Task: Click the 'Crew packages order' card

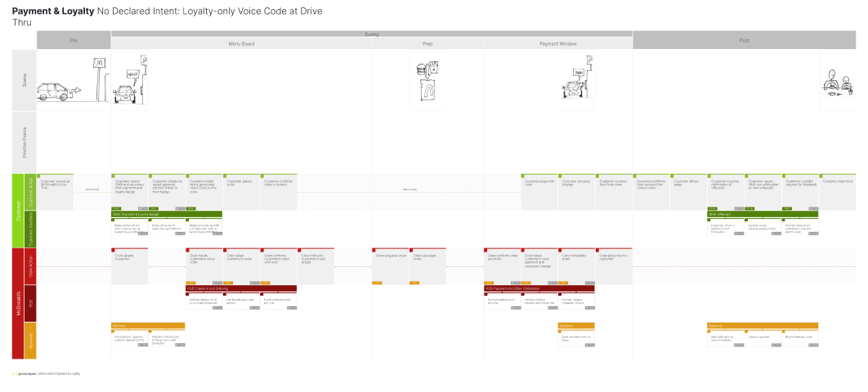Action: click(427, 266)
